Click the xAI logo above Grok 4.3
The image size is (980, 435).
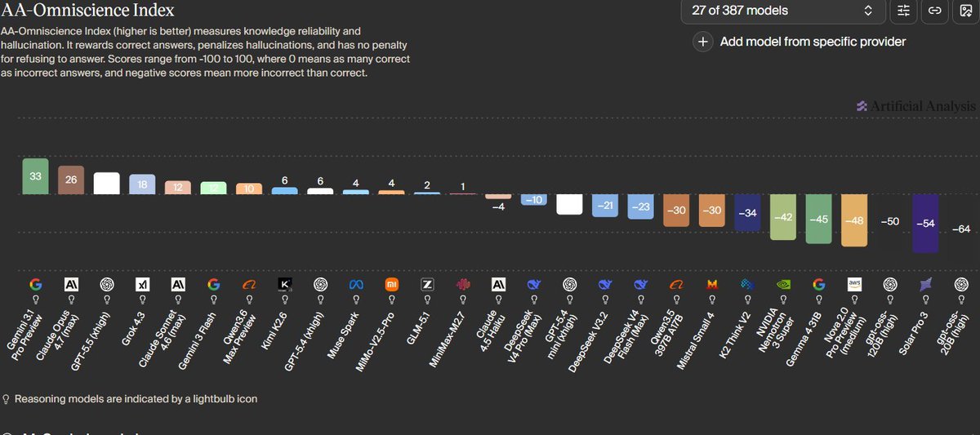click(x=142, y=285)
